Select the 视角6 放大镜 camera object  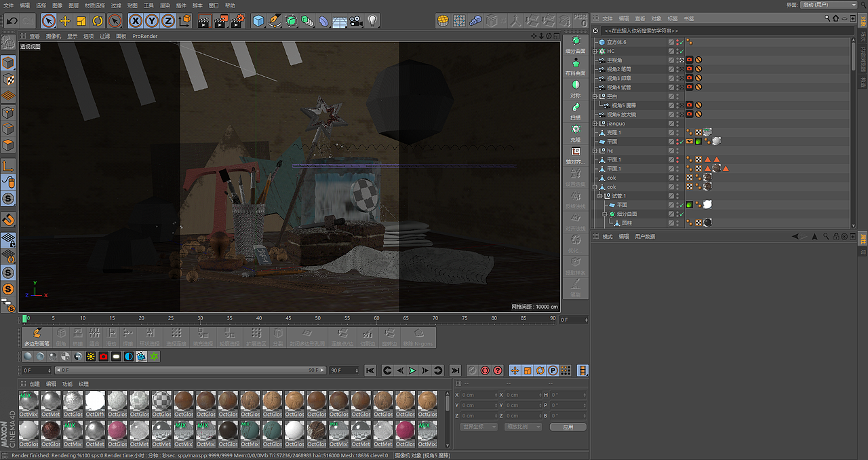point(621,114)
